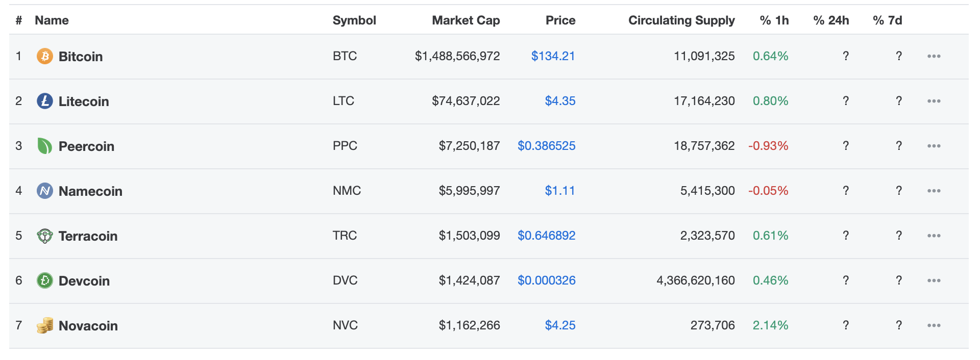Viewport: 980px width, 360px height.
Task: Sort by the Name column header
Action: click(x=52, y=20)
